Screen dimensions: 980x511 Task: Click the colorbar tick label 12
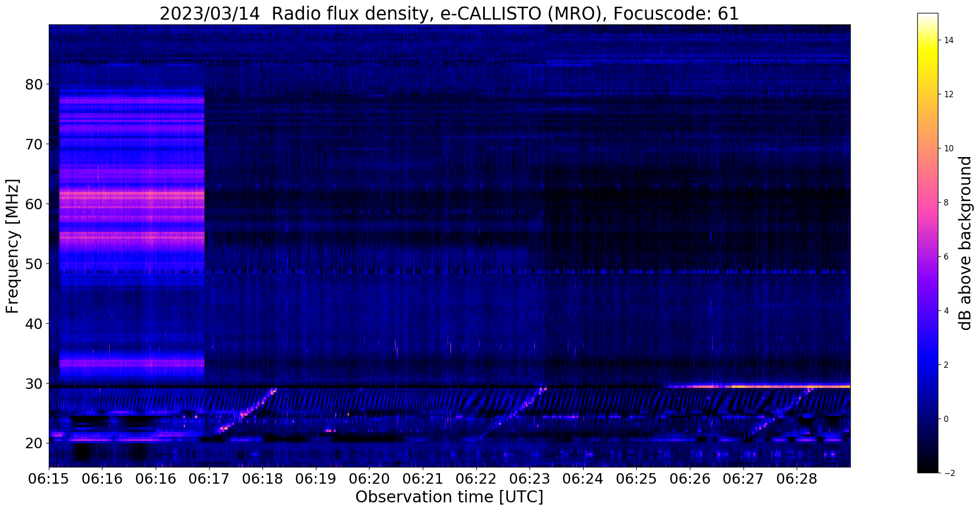[x=948, y=94]
